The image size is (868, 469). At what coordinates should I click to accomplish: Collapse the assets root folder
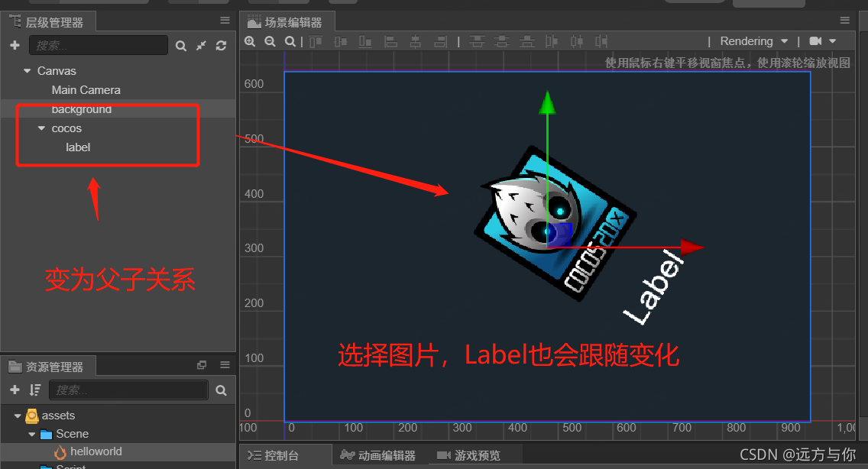[x=18, y=416]
